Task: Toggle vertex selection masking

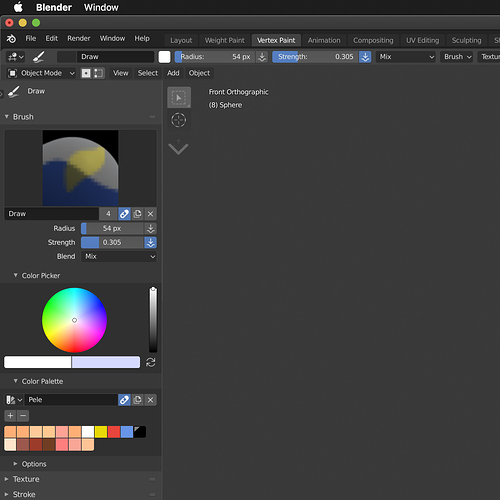Action: tap(99, 73)
